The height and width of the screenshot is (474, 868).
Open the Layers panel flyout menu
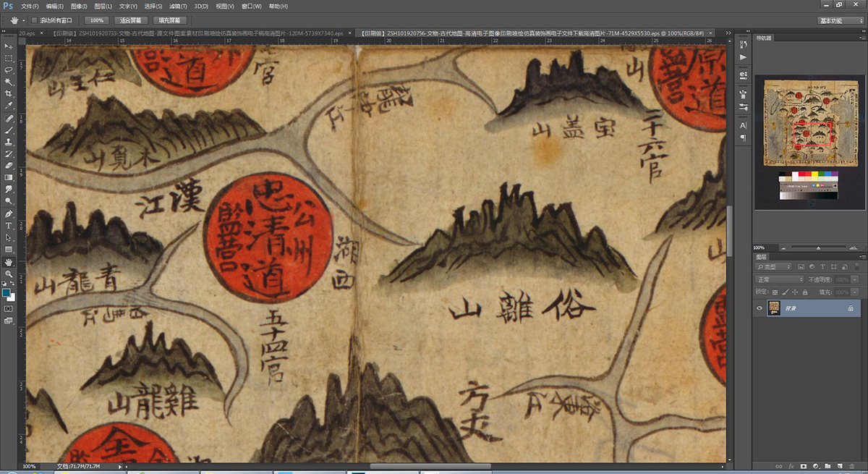point(861,256)
